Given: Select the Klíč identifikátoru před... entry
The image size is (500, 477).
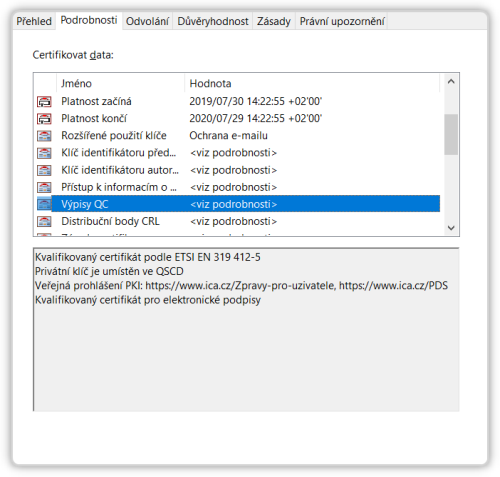Looking at the screenshot, I should pos(118,153).
